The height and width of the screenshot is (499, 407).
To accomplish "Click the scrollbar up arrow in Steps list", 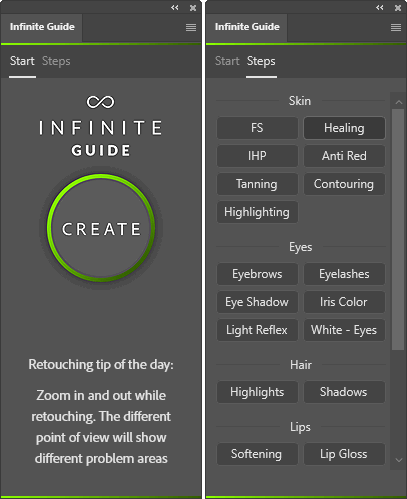I will [x=399, y=102].
